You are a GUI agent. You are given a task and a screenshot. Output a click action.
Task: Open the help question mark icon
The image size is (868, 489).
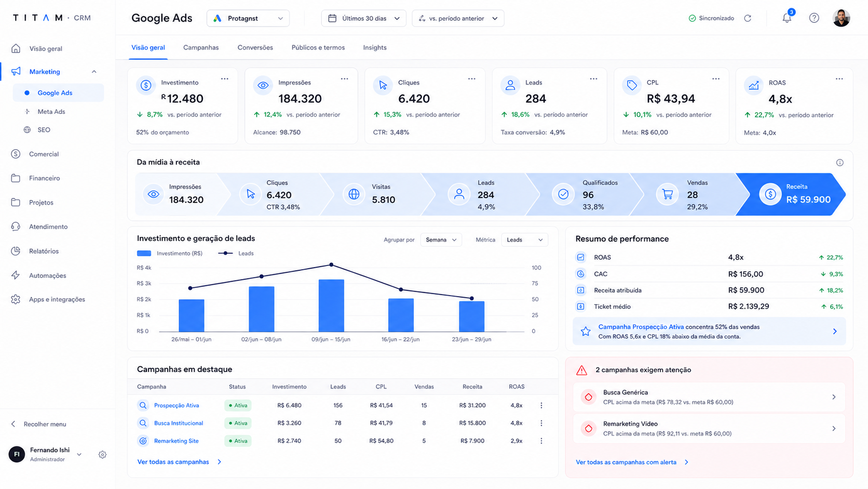[814, 18]
